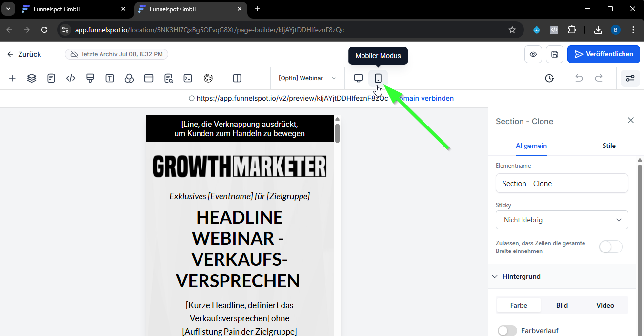Click the overlapping circles color icon

(129, 78)
